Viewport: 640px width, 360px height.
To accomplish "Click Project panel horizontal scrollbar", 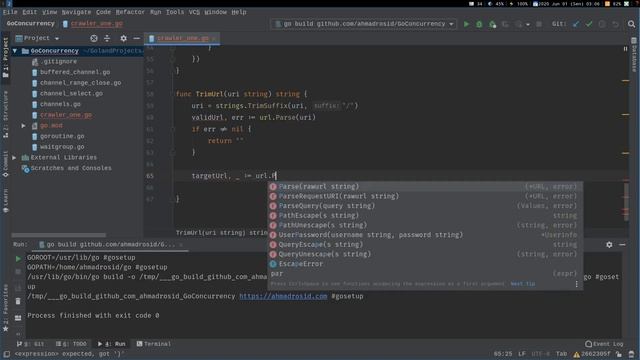I will tap(58, 235).
